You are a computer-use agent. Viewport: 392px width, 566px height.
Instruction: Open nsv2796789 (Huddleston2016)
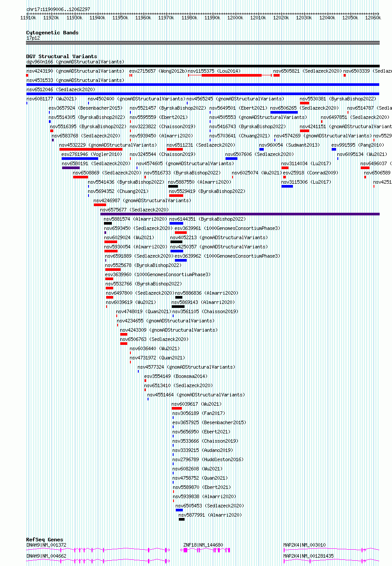208,459
